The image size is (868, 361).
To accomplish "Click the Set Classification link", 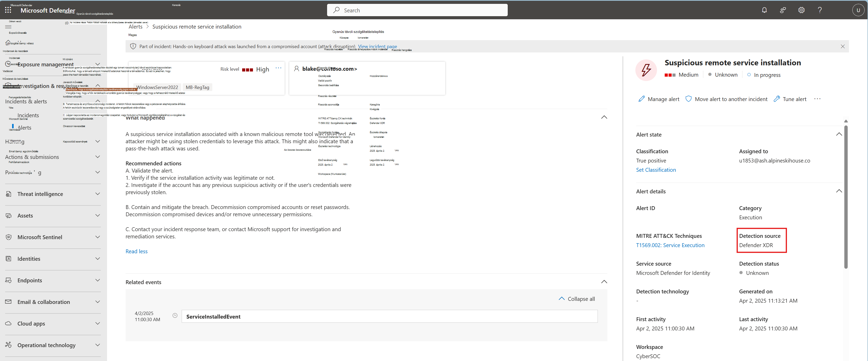I will pos(656,170).
